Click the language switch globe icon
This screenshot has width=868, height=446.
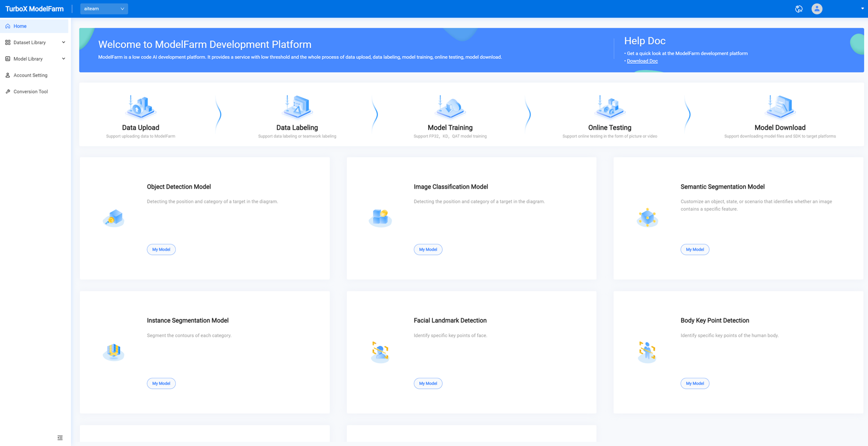point(799,9)
